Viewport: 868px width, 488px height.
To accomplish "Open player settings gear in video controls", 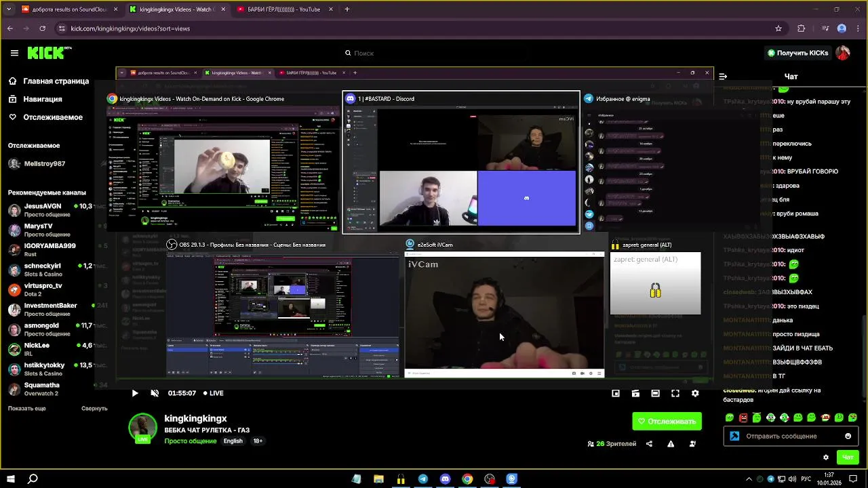I will (x=695, y=393).
